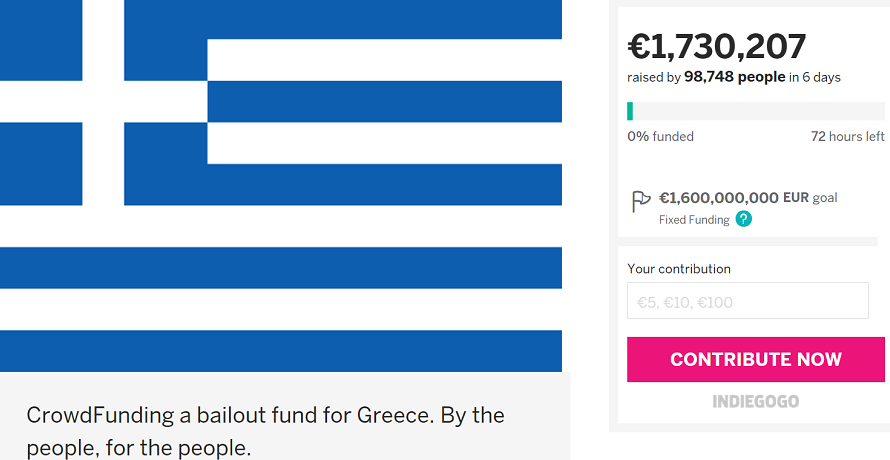Open the Greek flag campaign image

click(281, 186)
